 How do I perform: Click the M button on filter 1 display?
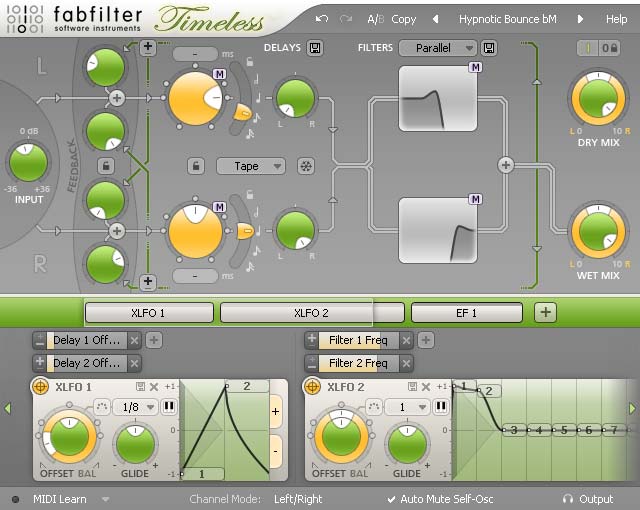pos(475,67)
